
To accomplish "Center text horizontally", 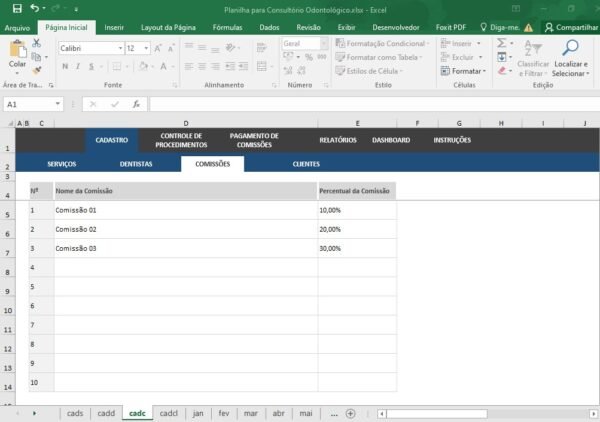I will (202, 67).
